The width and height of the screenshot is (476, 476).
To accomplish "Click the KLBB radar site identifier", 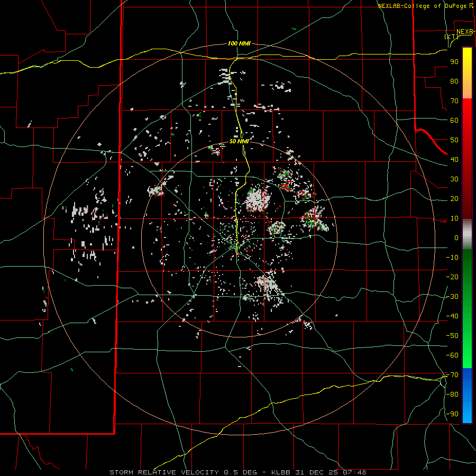I will tap(281, 472).
